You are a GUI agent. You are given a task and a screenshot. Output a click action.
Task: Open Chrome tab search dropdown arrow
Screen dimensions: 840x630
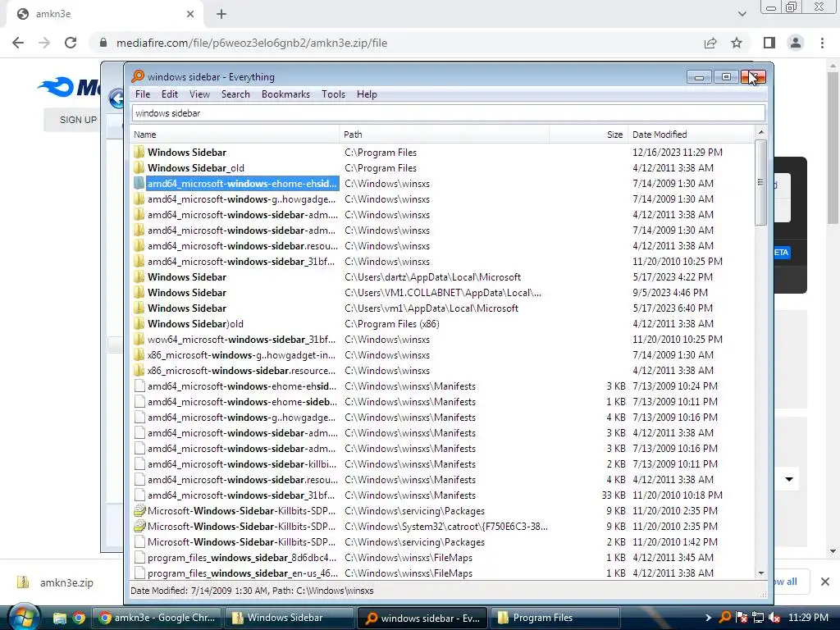[x=742, y=14]
